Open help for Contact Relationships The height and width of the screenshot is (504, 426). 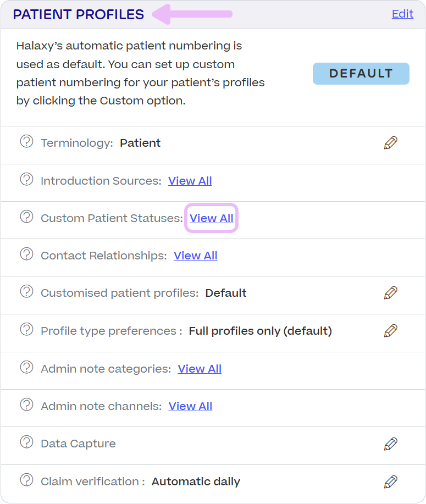click(26, 256)
